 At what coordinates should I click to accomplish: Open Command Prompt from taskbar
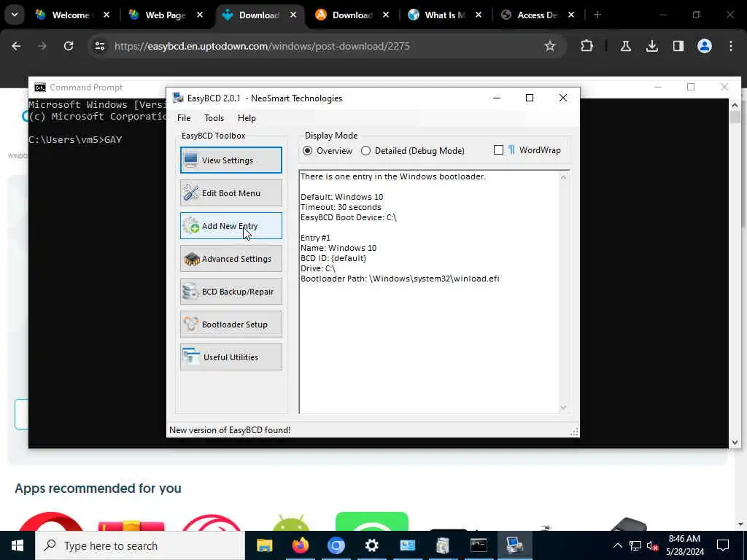479,545
